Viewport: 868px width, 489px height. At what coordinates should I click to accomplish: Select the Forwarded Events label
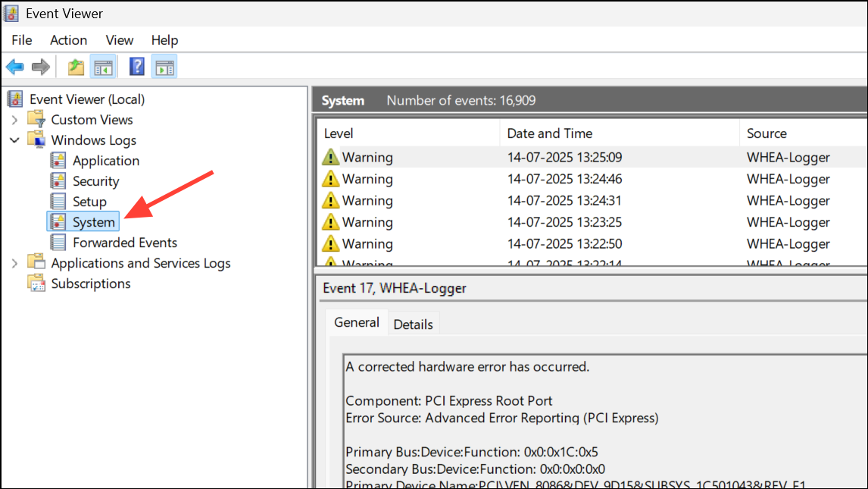pyautogui.click(x=124, y=243)
